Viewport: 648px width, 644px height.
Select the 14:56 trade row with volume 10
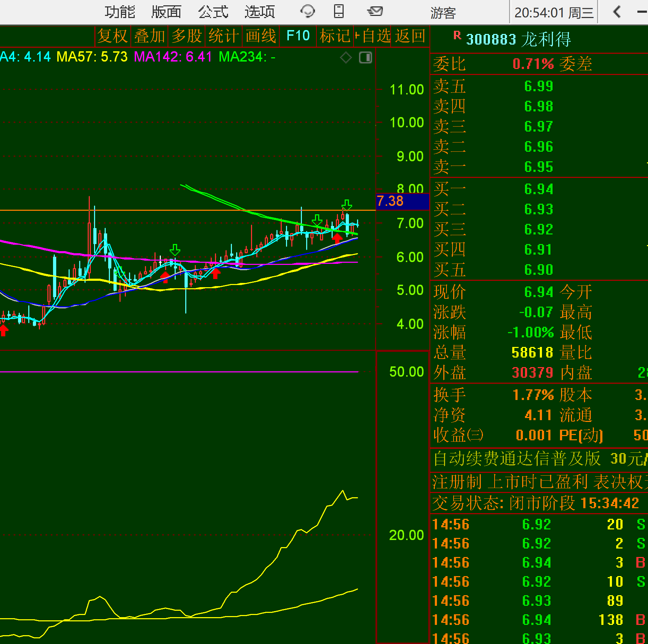coord(539,582)
